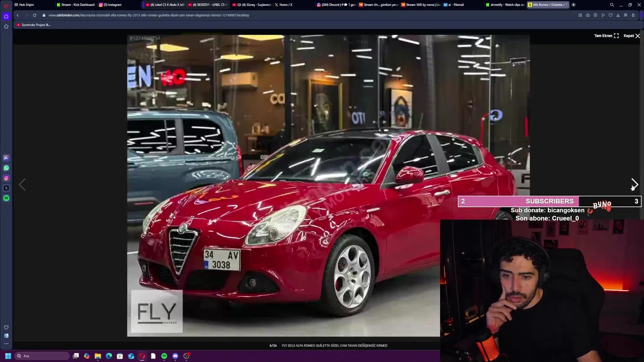Open Opera GX from taskbar
Viewport: 644px width, 362px height.
pyautogui.click(x=142, y=356)
